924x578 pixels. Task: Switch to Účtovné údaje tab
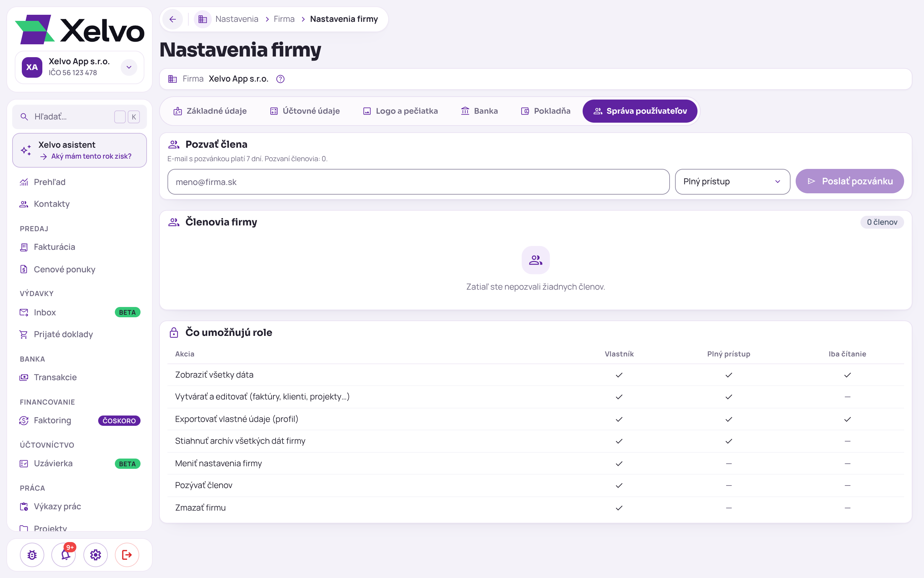coord(305,111)
